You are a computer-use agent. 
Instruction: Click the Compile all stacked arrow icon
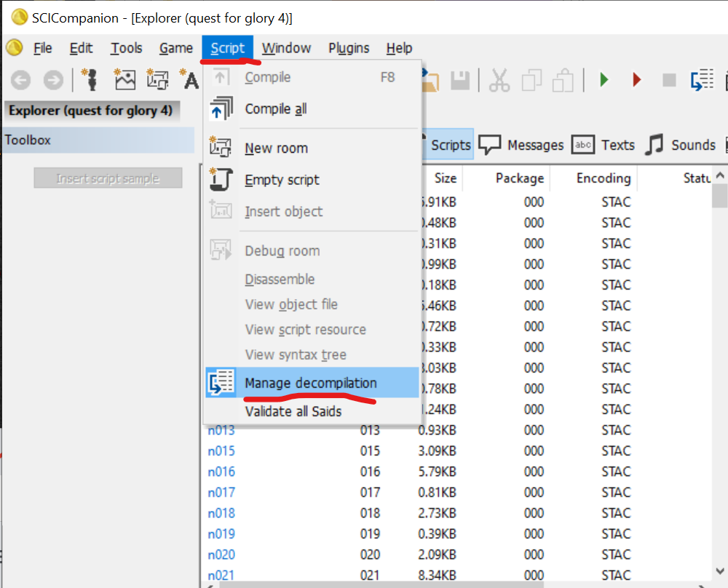221,108
